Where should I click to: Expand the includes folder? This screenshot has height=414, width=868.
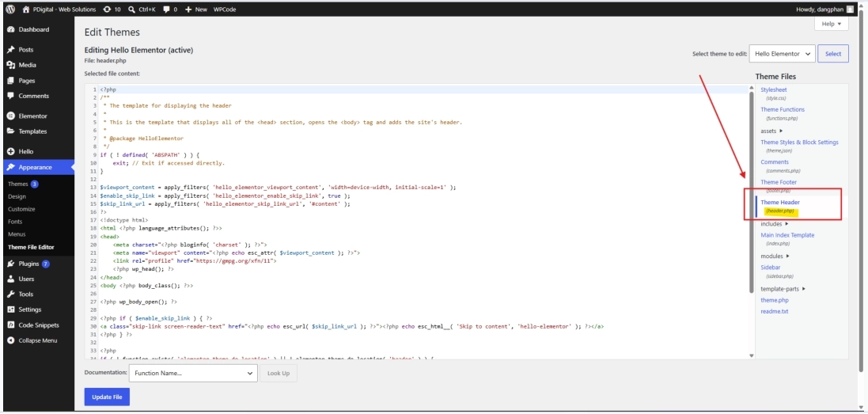tap(775, 224)
